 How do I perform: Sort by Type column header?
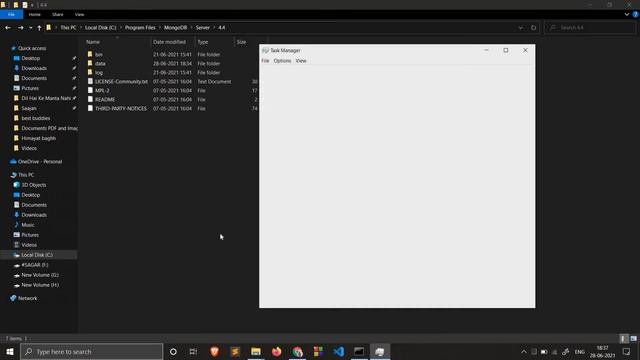(x=203, y=42)
